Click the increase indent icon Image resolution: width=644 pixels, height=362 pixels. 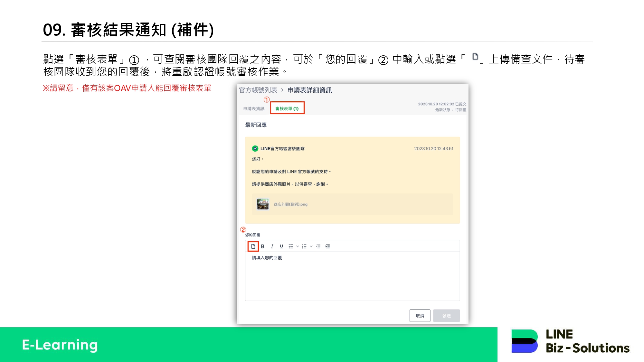(x=327, y=246)
